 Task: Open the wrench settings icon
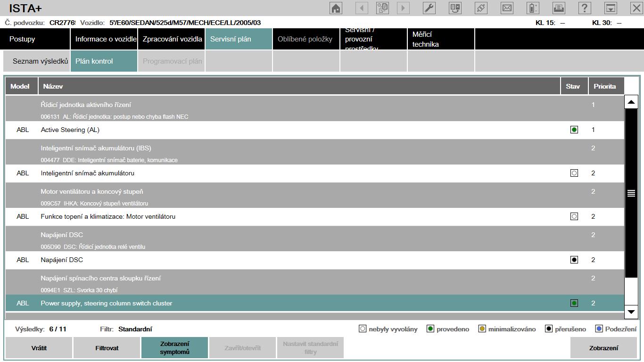coord(429,8)
